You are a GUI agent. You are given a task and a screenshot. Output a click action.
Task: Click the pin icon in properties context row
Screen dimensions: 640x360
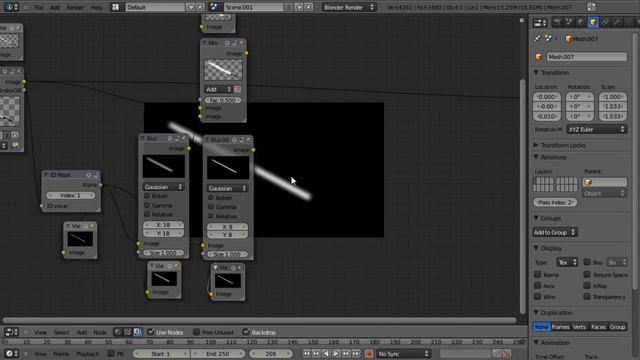tap(538, 38)
